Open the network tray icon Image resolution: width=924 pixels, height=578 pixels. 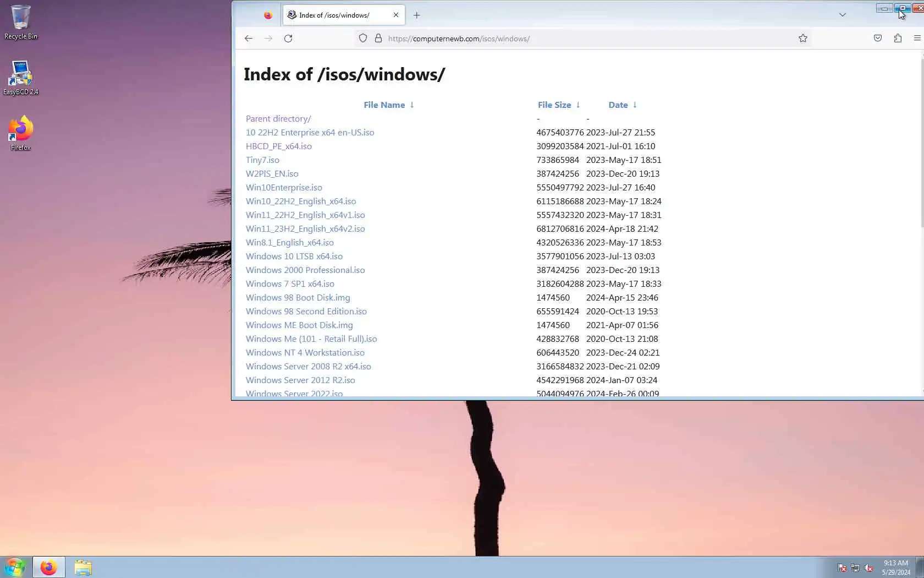tap(855, 568)
